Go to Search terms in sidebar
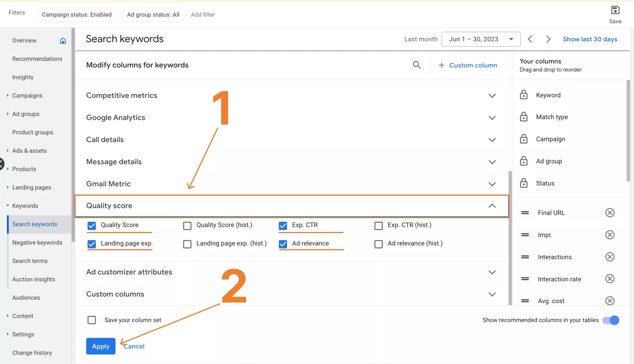 point(30,261)
